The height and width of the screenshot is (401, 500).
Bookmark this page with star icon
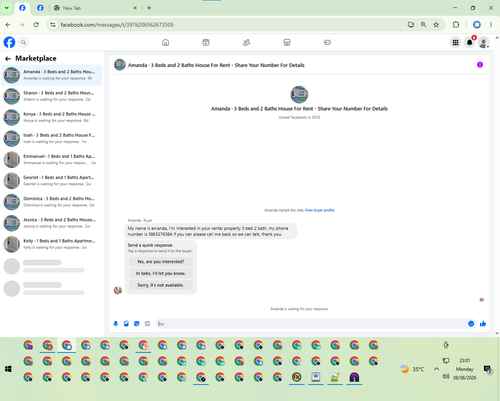pyautogui.click(x=436, y=25)
